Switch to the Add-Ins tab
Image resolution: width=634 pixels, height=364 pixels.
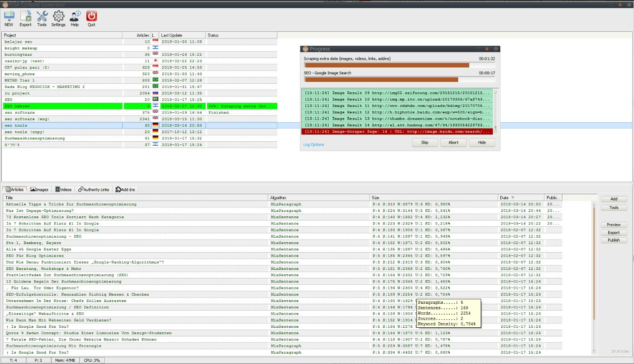click(x=126, y=189)
